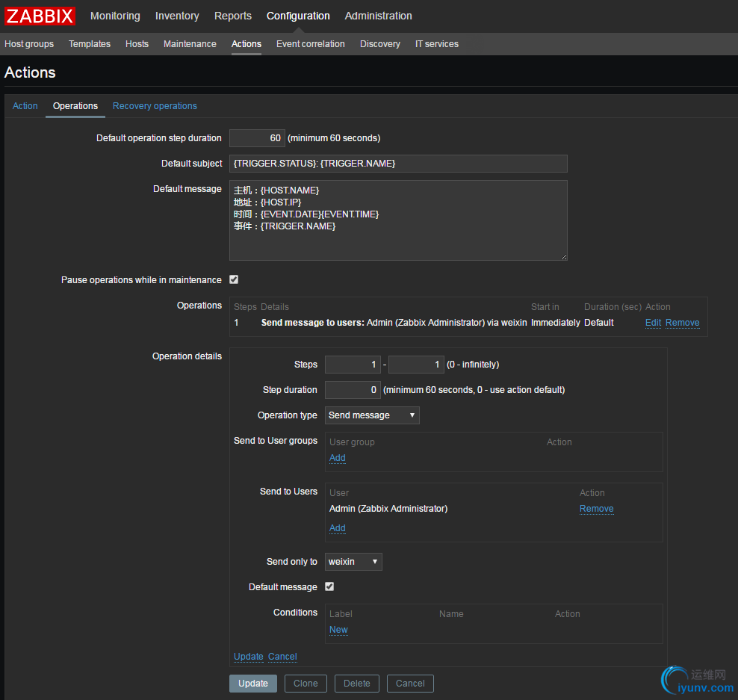Toggle the operation Default message checkbox

(329, 586)
